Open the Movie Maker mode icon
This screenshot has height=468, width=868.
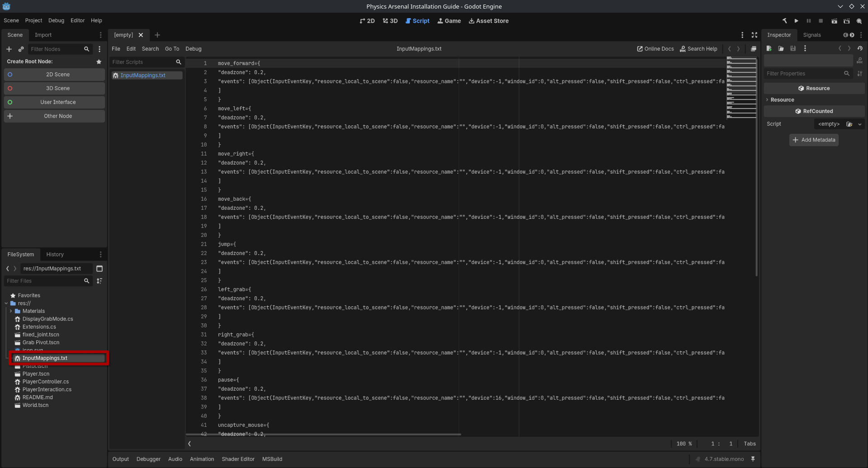(859, 21)
